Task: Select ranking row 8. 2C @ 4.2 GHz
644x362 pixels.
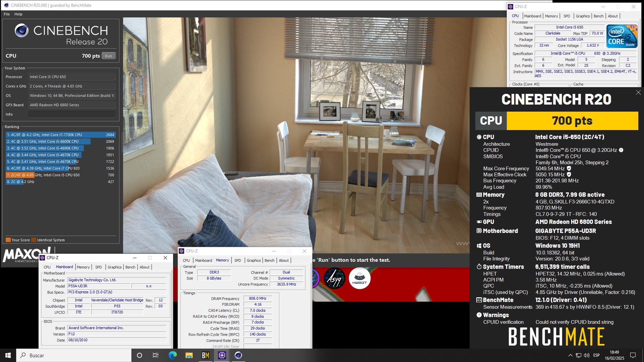Action: coord(61,182)
